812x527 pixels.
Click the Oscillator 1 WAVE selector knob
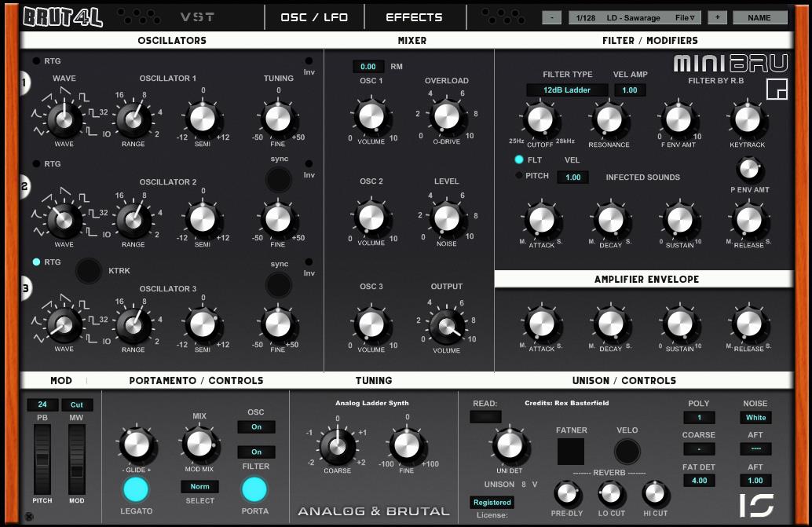pos(64,119)
